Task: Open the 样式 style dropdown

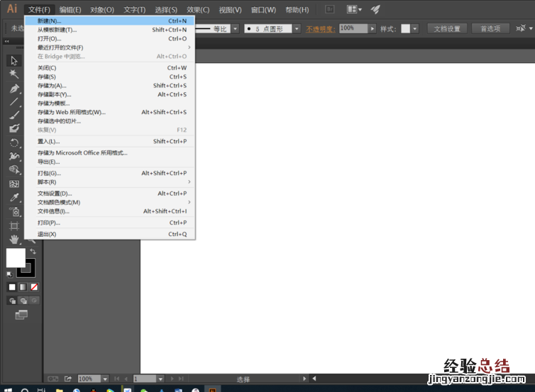Action: pyautogui.click(x=415, y=29)
